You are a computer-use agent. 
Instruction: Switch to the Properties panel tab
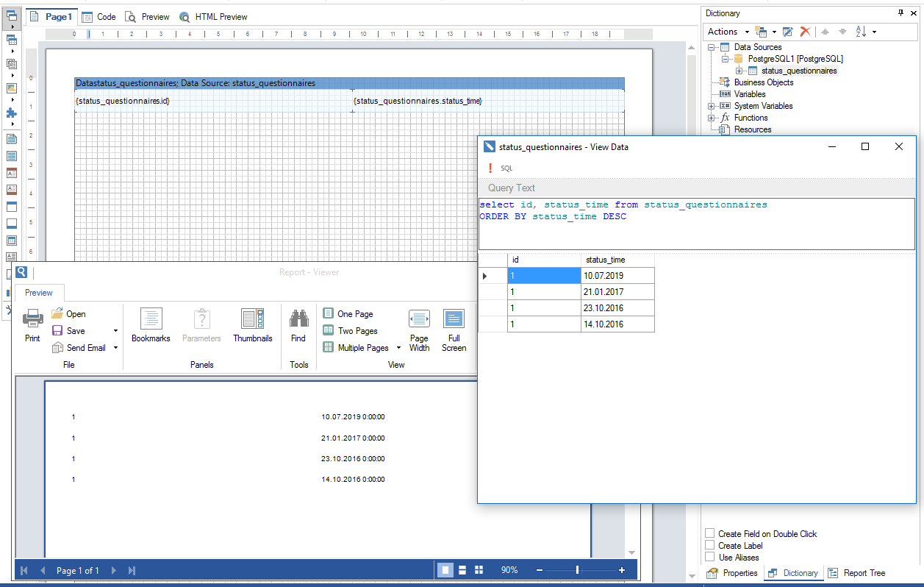click(732, 573)
